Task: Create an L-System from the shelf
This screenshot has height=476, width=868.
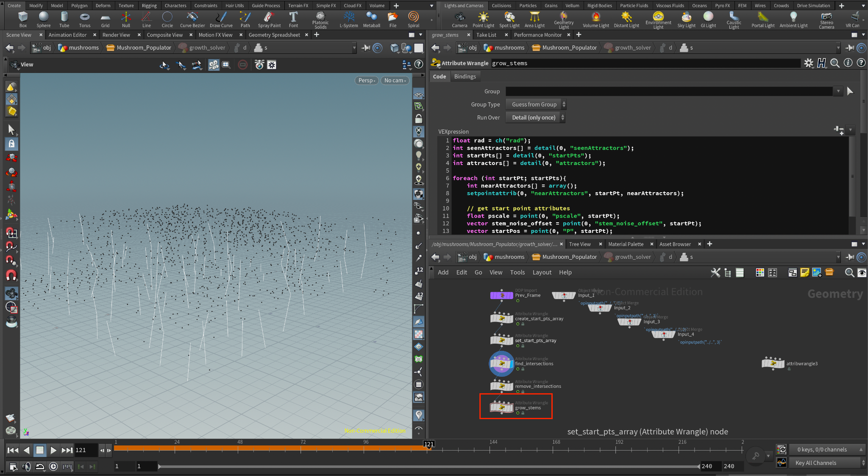Action: point(349,20)
